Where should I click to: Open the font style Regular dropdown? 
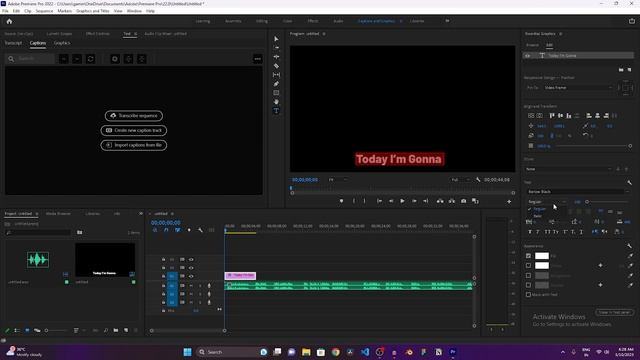tap(547, 202)
